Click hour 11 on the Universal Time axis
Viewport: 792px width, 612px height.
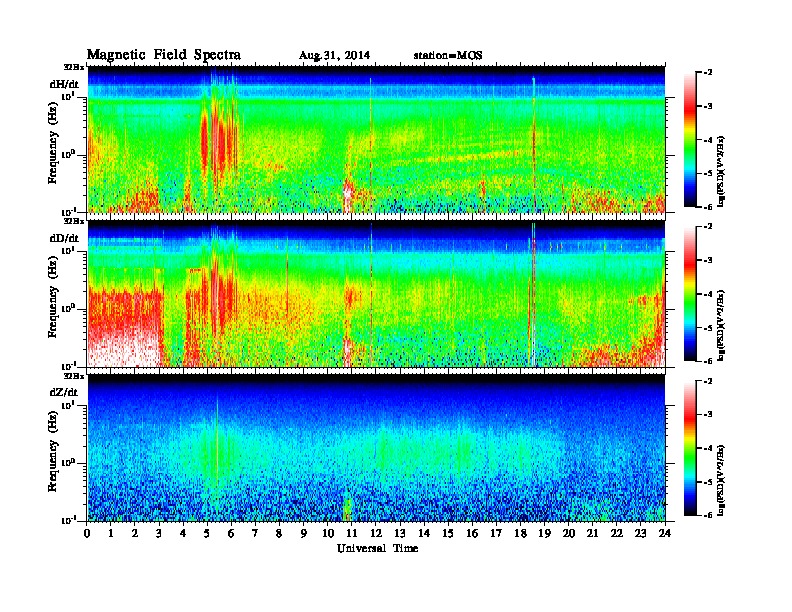pos(352,533)
